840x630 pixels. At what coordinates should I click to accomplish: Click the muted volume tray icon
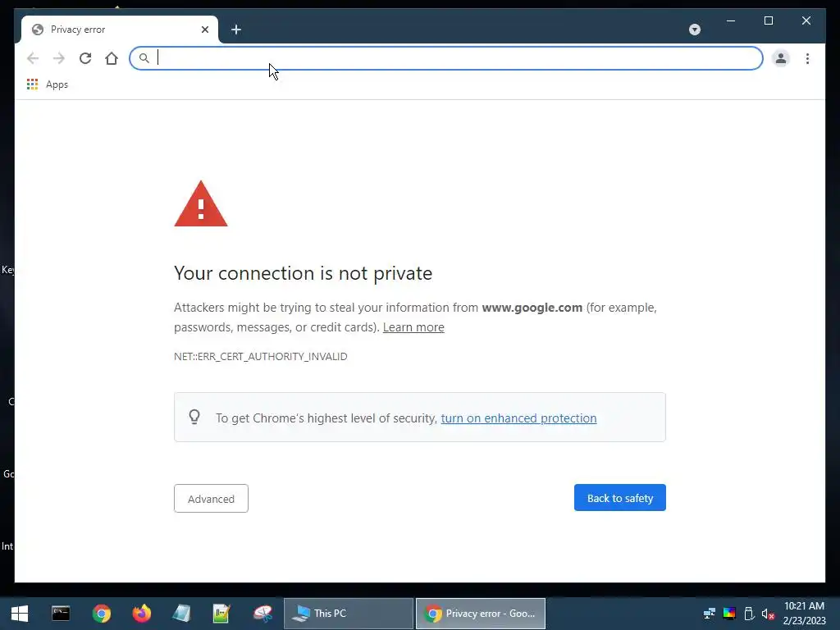(x=768, y=614)
